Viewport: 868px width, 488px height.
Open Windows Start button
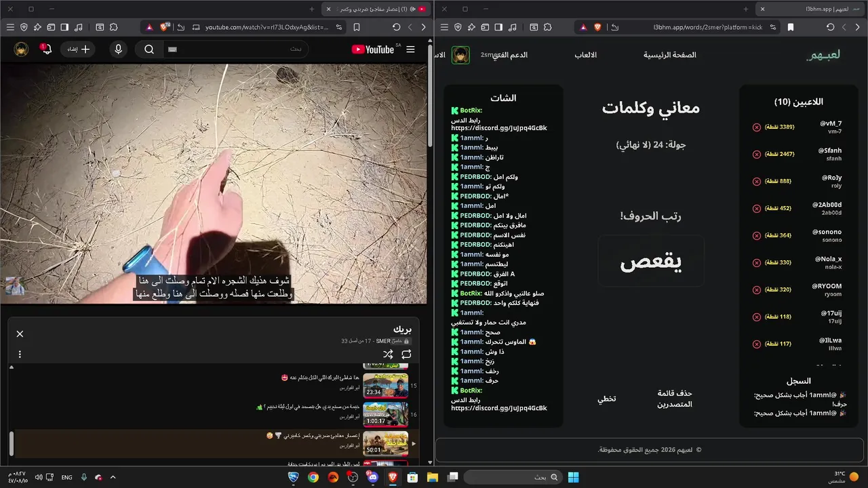tap(573, 477)
